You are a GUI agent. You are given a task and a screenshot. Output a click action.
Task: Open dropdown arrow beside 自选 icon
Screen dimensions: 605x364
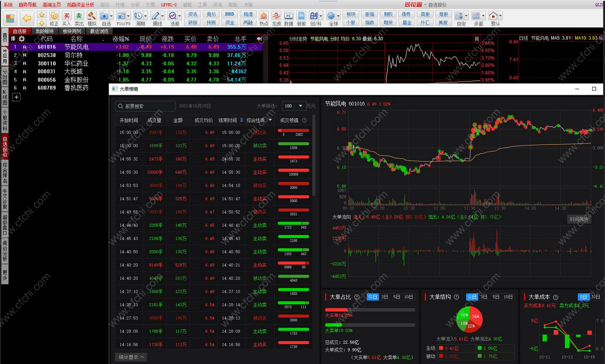(112, 16)
